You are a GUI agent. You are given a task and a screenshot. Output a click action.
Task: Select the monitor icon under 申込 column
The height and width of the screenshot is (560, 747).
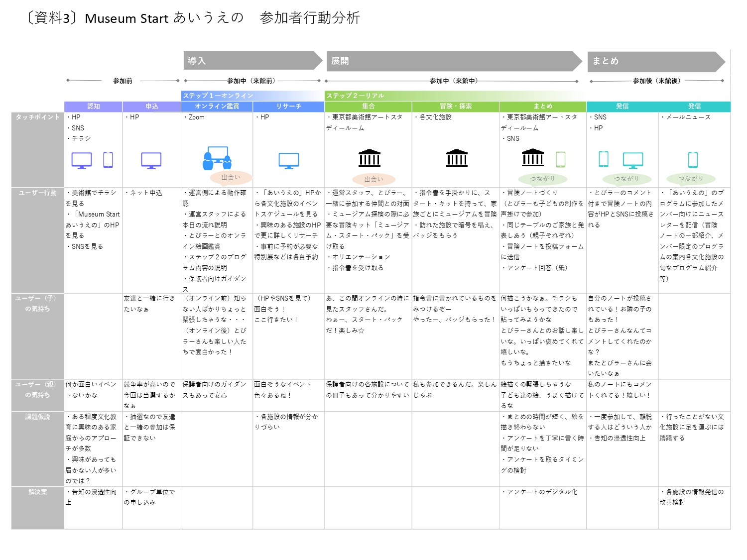pyautogui.click(x=151, y=160)
